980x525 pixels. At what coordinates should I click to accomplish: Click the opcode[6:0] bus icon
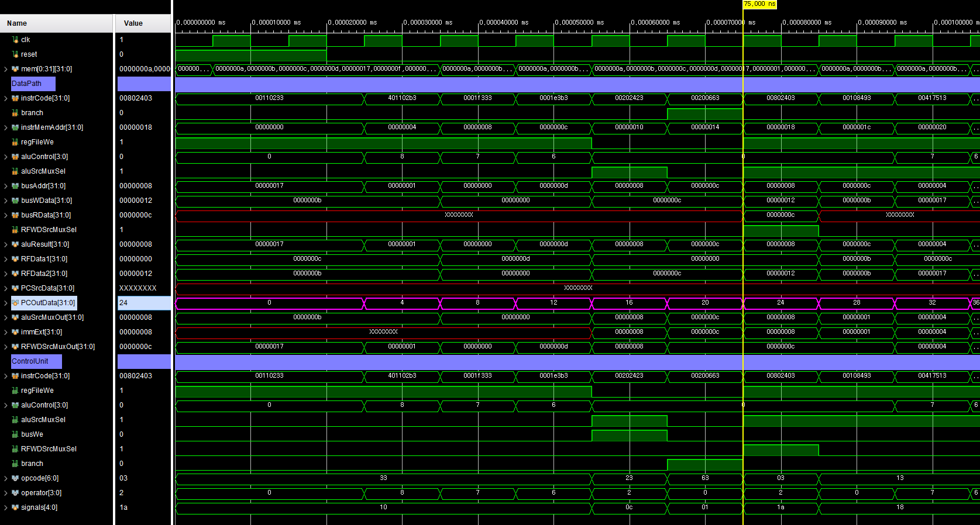pos(15,478)
